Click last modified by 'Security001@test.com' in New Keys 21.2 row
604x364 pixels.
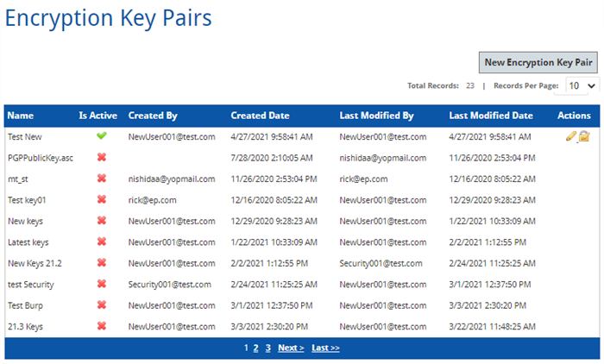tap(381, 263)
